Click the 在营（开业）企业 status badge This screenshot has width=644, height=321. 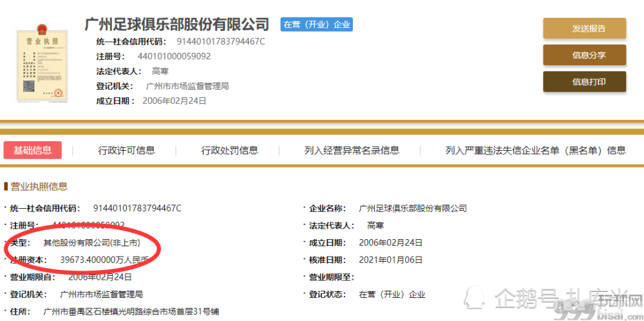[x=317, y=24]
